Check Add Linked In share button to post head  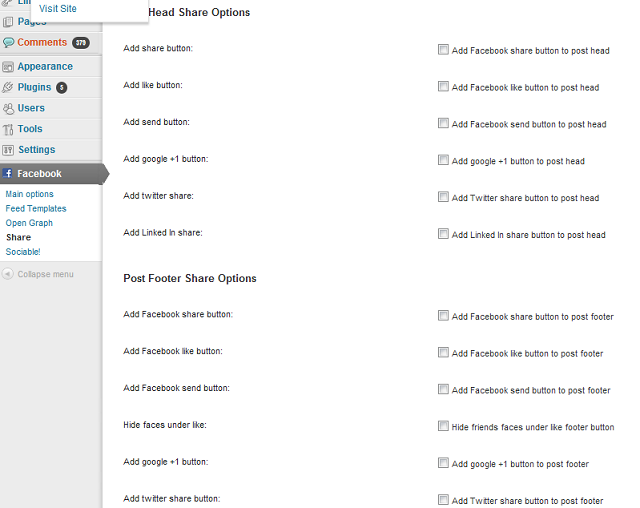point(443,233)
